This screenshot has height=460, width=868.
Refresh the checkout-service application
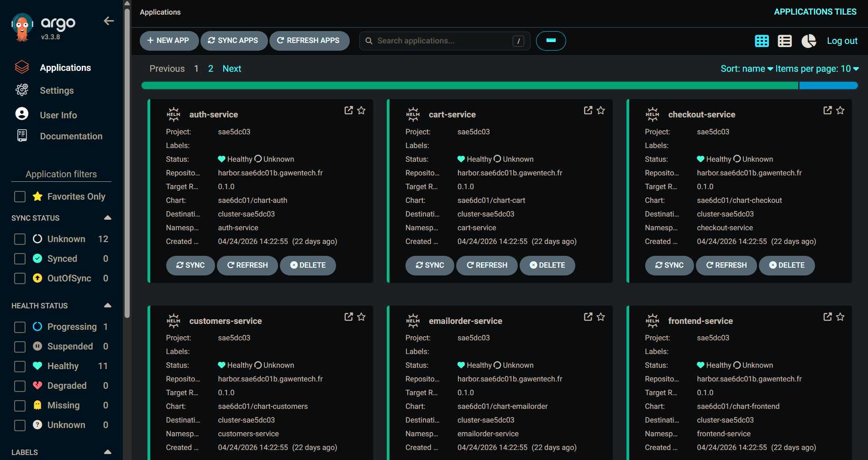(726, 265)
